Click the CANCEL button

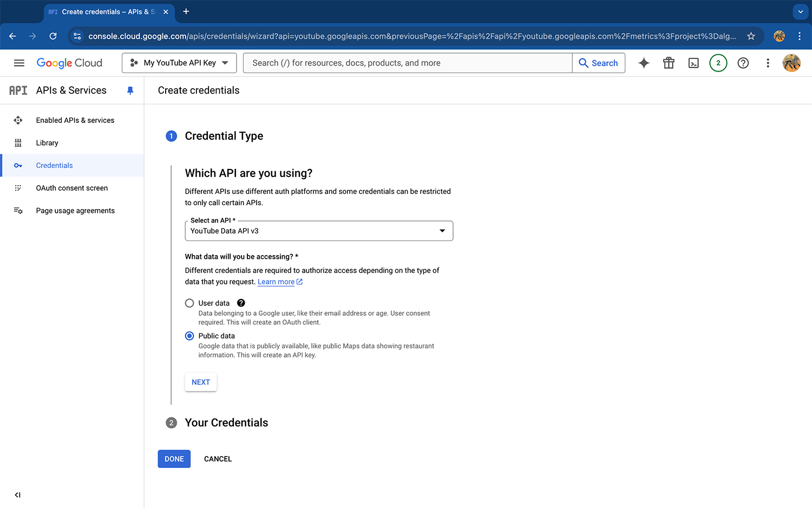coord(218,459)
